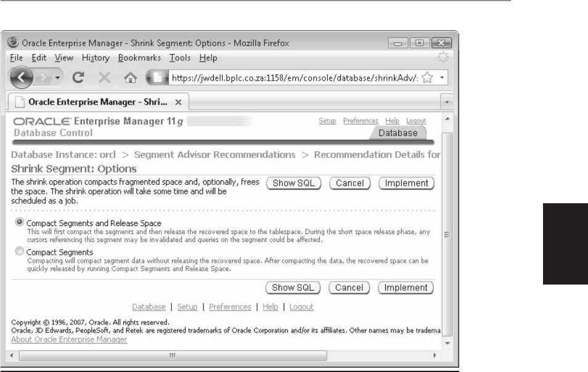The image size is (588, 372).
Task: Click the footer Setup link
Action: 187,307
